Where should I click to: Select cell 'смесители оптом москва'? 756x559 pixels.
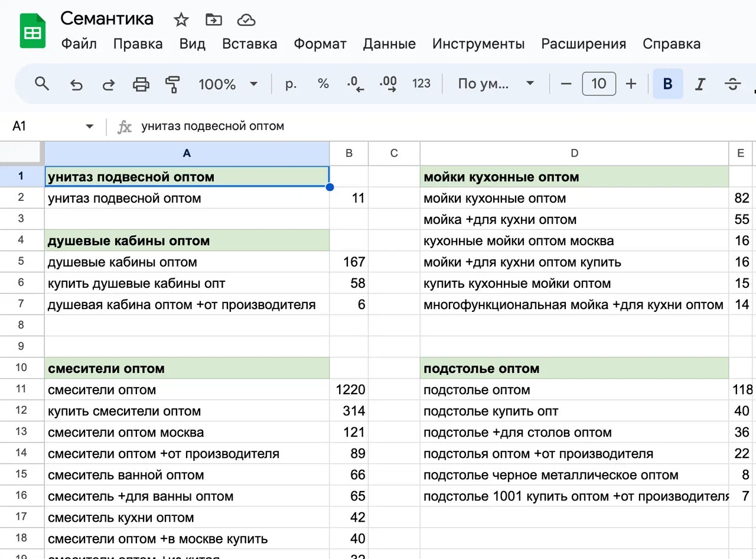(187, 432)
